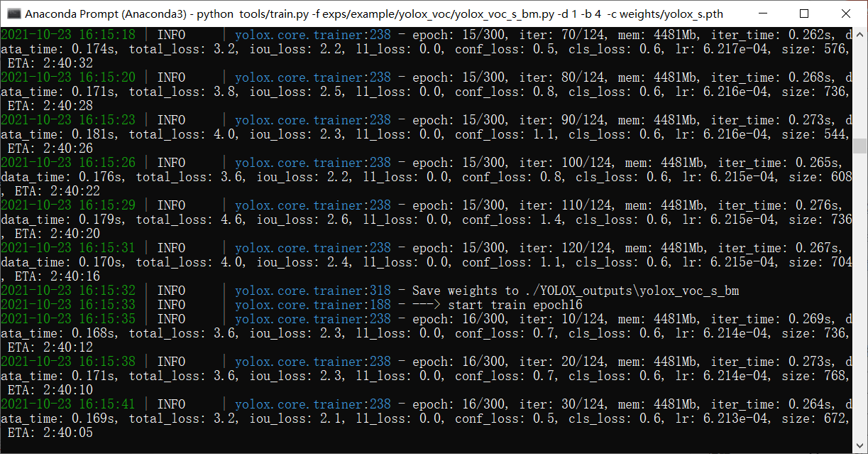Screen dimensions: 868x454
Task: Click 'ETA: 2:40:22' text
Action: point(57,191)
